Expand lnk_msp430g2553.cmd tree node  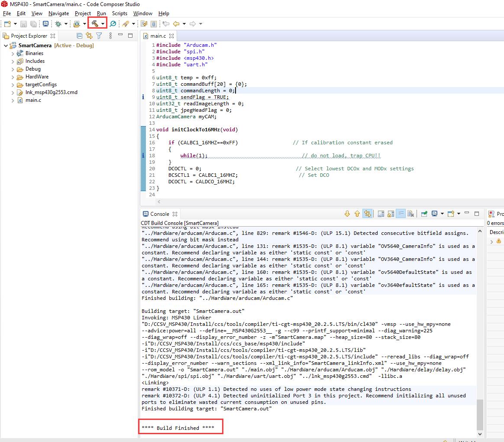point(13,93)
